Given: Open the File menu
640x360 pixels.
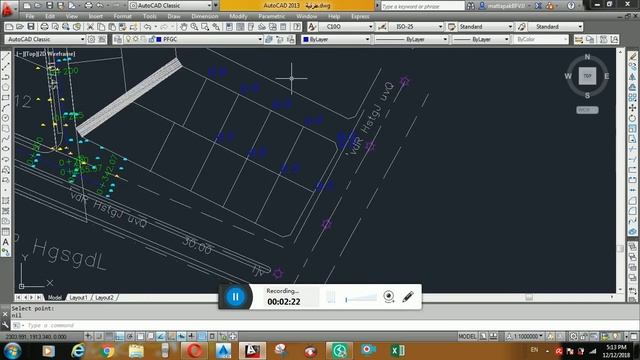Looking at the screenshot, I should (x=30, y=16).
